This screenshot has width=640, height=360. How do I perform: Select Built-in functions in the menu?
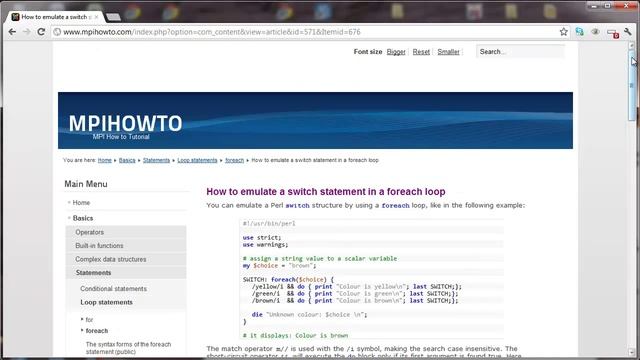[x=126, y=245]
